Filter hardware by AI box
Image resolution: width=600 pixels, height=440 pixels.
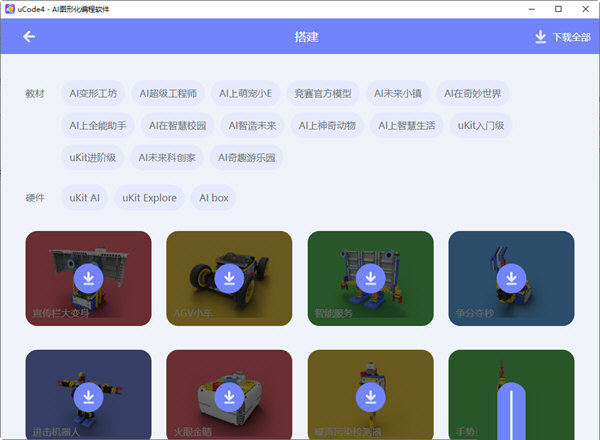pos(214,198)
